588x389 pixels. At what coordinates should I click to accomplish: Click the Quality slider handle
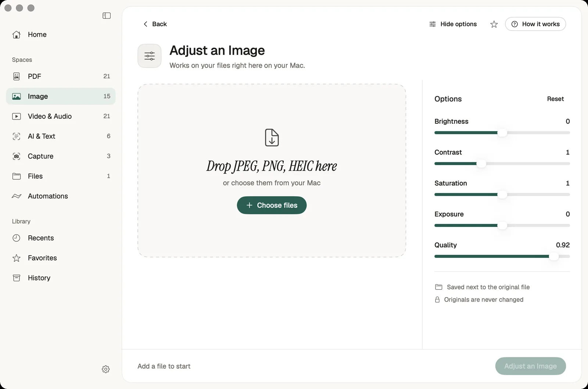[554, 256]
